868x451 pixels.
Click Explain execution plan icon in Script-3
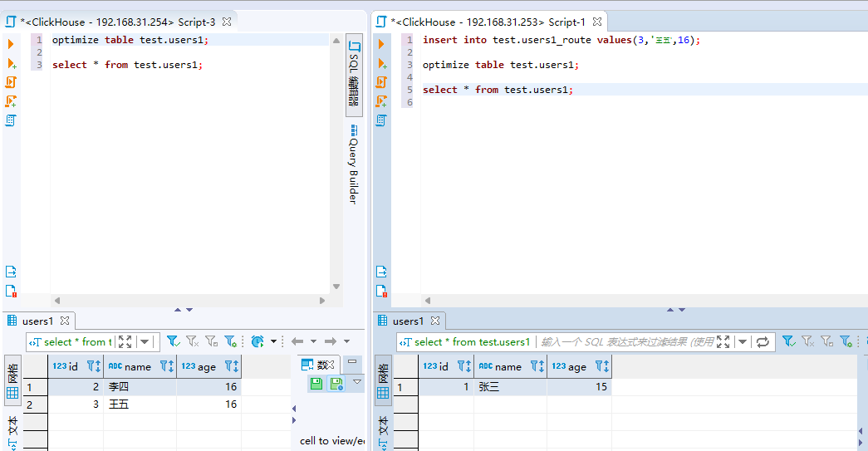coord(11,120)
